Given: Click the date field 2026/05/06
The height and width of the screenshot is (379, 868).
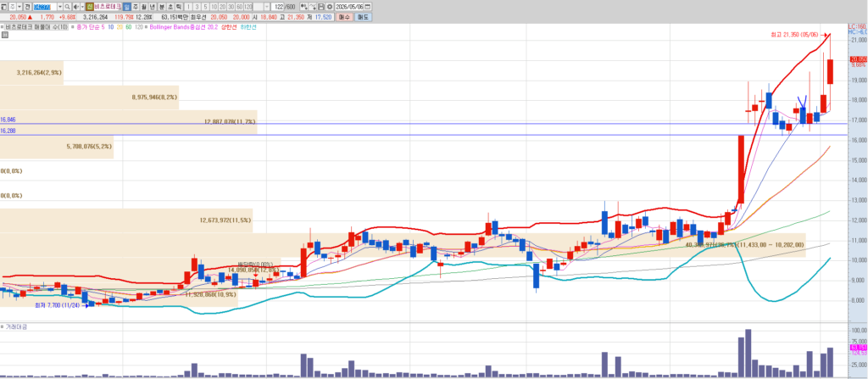Looking at the screenshot, I should (x=349, y=7).
